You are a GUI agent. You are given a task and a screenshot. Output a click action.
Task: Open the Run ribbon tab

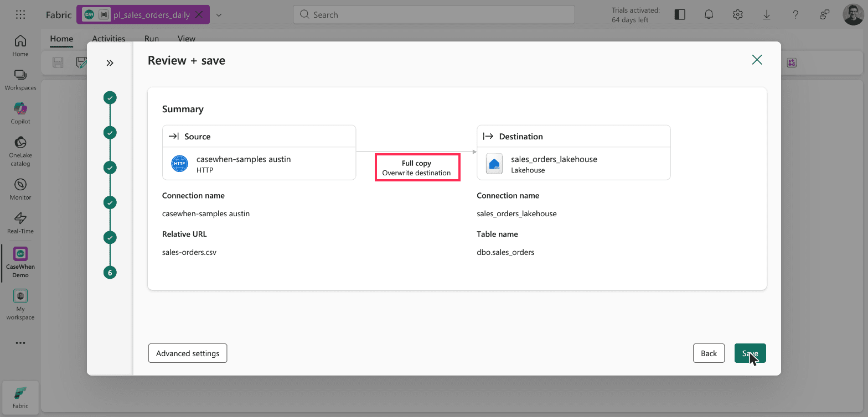point(152,39)
